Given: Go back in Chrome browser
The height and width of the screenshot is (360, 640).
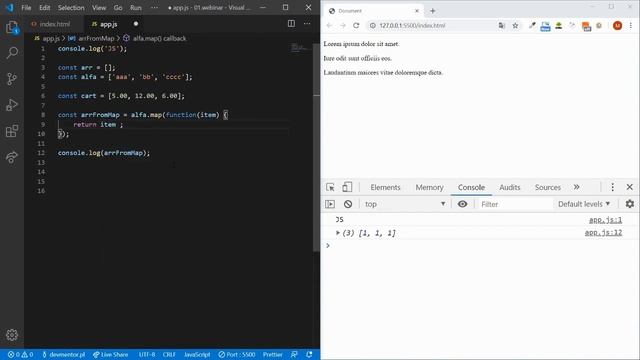Looking at the screenshot, I should 329,25.
